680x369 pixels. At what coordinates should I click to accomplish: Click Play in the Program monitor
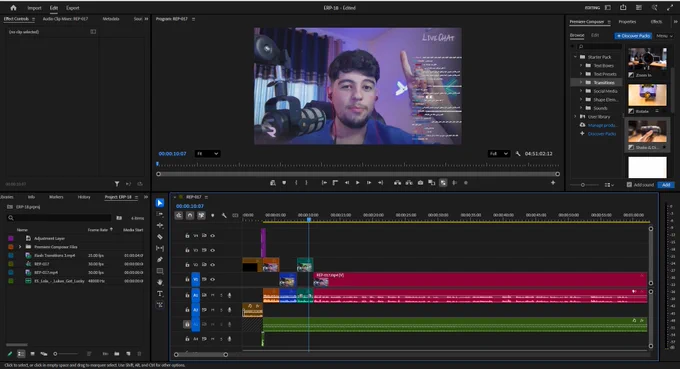click(x=358, y=183)
